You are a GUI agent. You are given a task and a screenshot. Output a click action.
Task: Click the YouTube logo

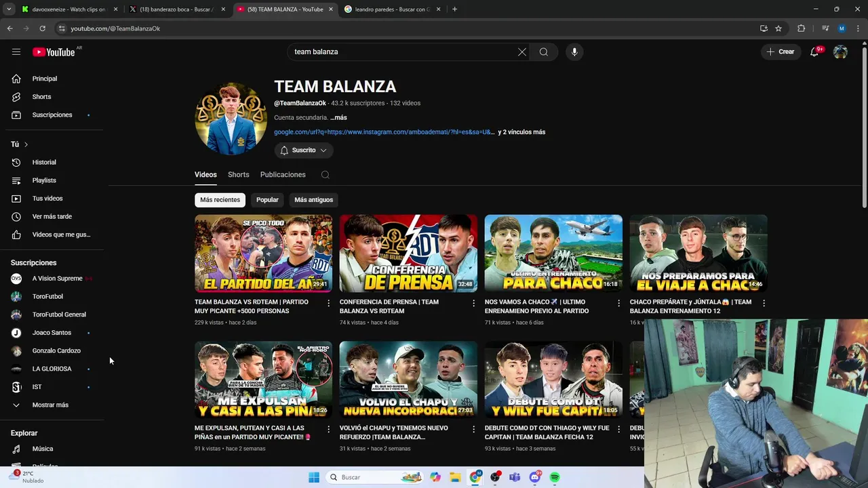tap(54, 52)
